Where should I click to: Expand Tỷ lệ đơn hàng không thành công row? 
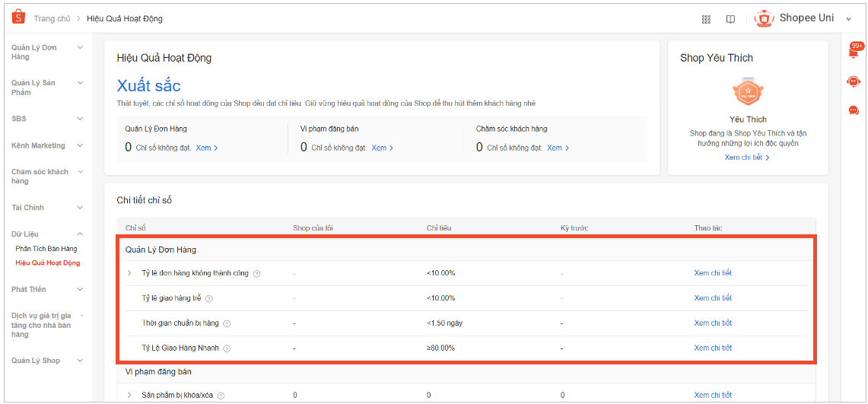point(129,273)
